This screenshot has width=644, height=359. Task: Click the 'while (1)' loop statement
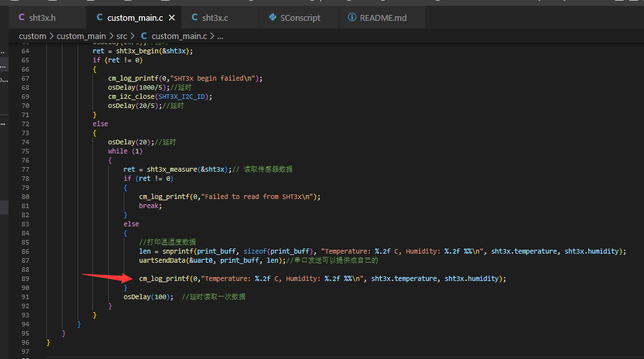125,151
